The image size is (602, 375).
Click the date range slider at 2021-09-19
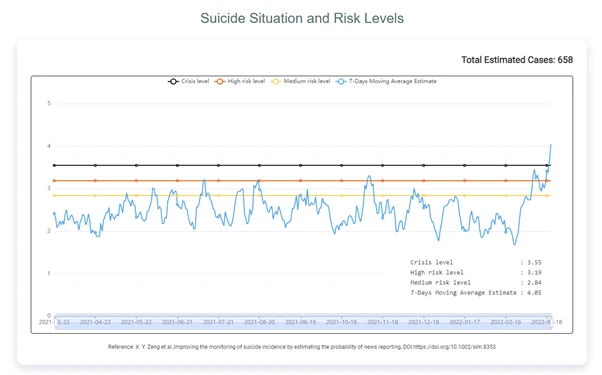[x=301, y=322]
